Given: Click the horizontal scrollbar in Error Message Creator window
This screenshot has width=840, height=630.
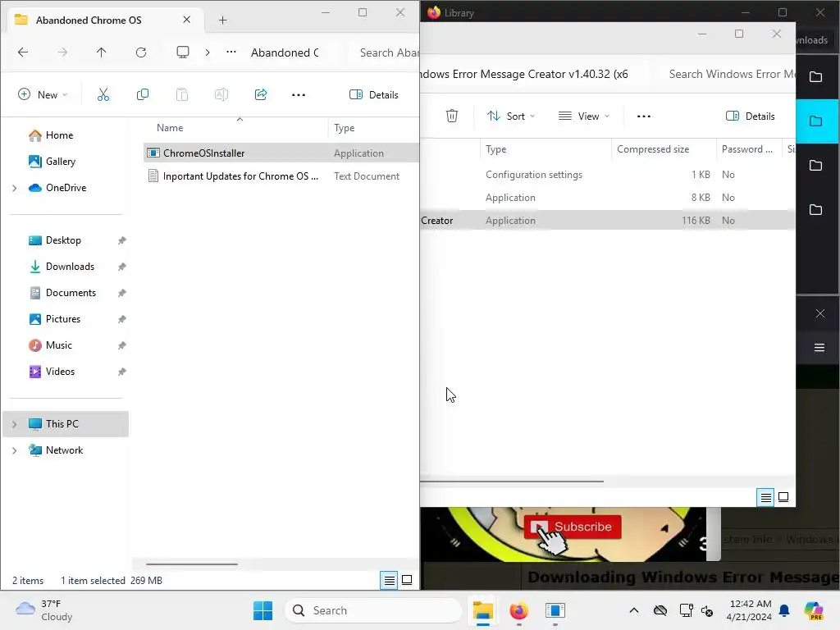Looking at the screenshot, I should coord(512,481).
